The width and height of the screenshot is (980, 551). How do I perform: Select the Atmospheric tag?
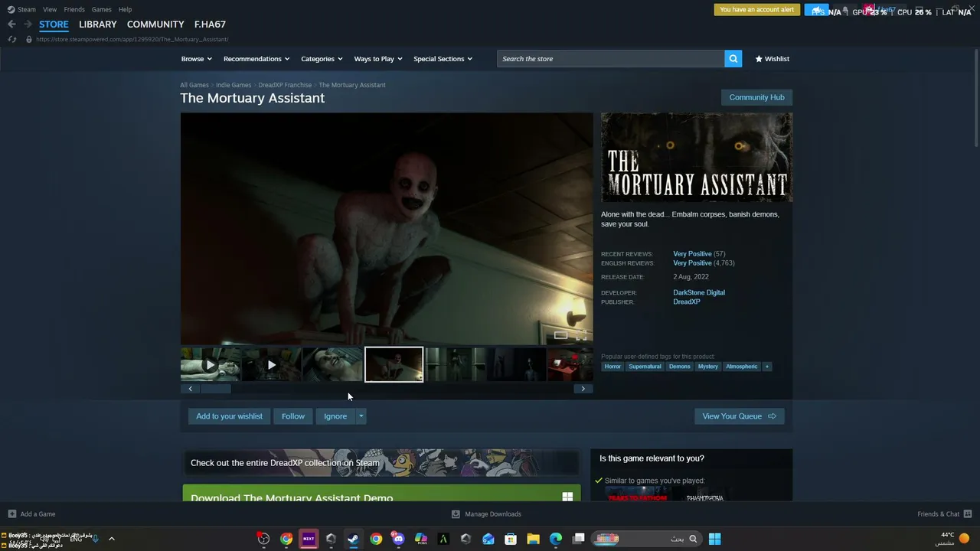742,367
